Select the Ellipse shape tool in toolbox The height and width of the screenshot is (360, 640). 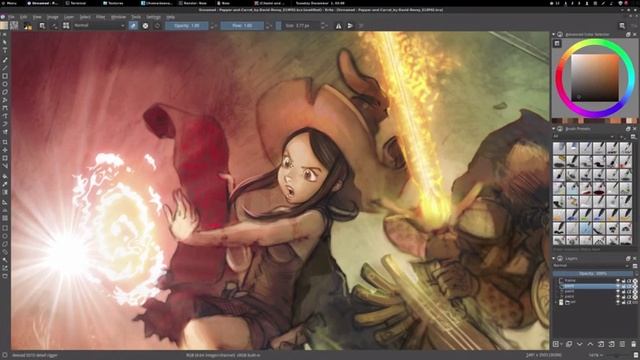tap(5, 84)
